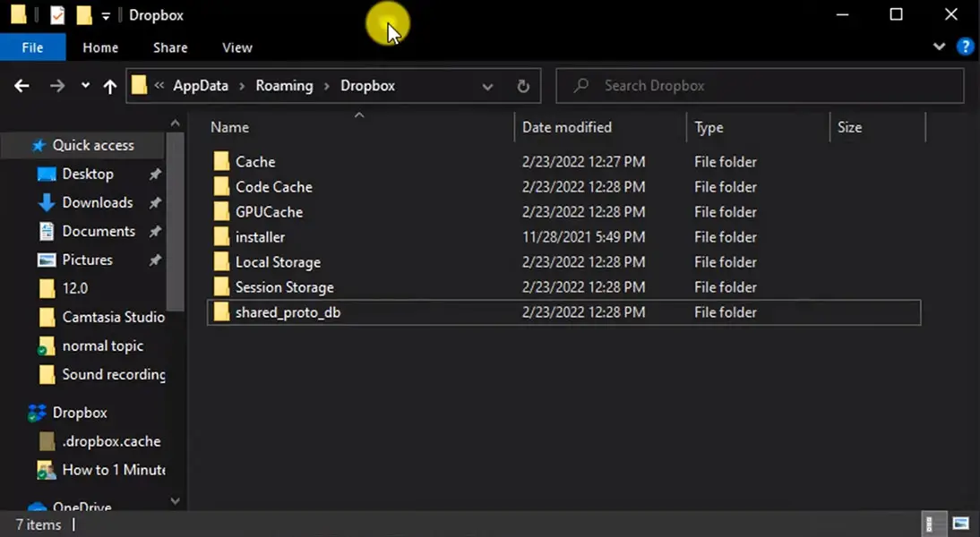Open Pictures in Quick access
This screenshot has height=537, width=980.
pos(87,260)
